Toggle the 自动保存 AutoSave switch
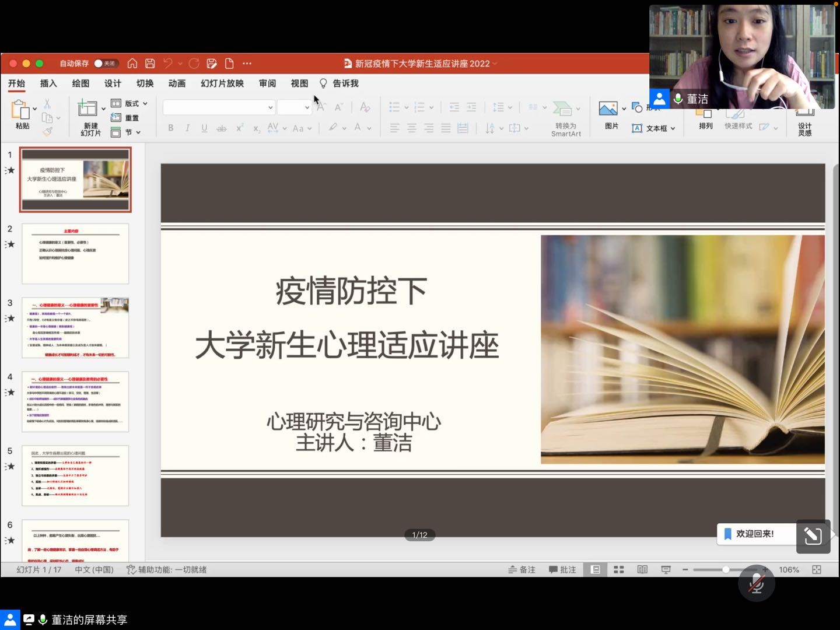The width and height of the screenshot is (840, 630). pyautogui.click(x=106, y=64)
